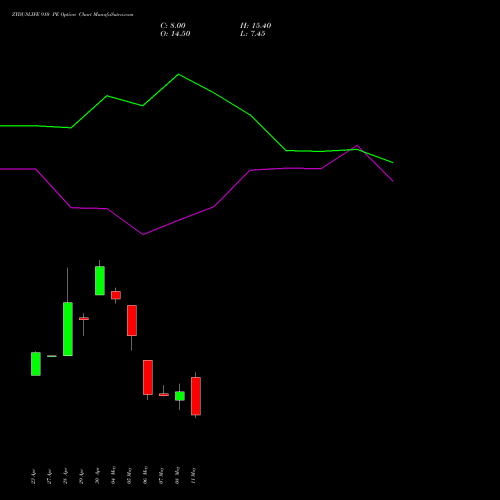This screenshot has height=500, width=500.
Task: Click the low value L: 7.45
Action: pyautogui.click(x=252, y=34)
